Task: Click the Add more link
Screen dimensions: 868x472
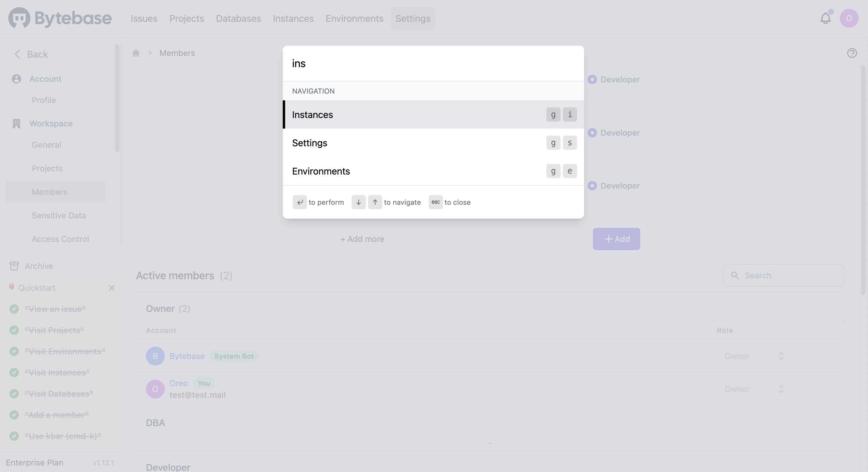Action: 362,239
